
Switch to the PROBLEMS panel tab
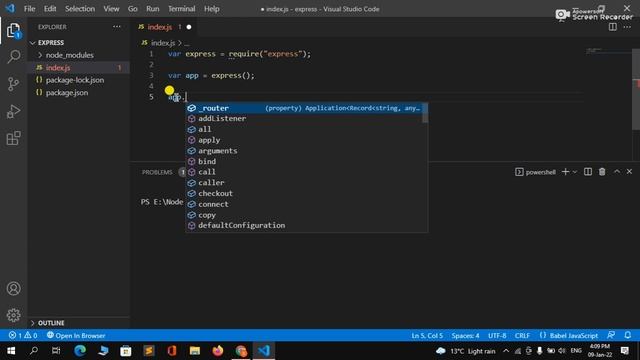click(157, 172)
